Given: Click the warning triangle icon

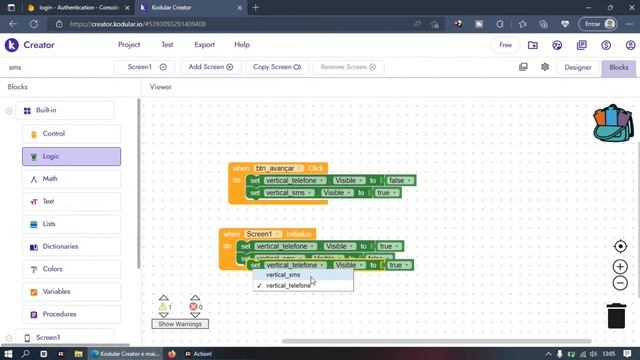Looking at the screenshot, I should click(x=163, y=307).
